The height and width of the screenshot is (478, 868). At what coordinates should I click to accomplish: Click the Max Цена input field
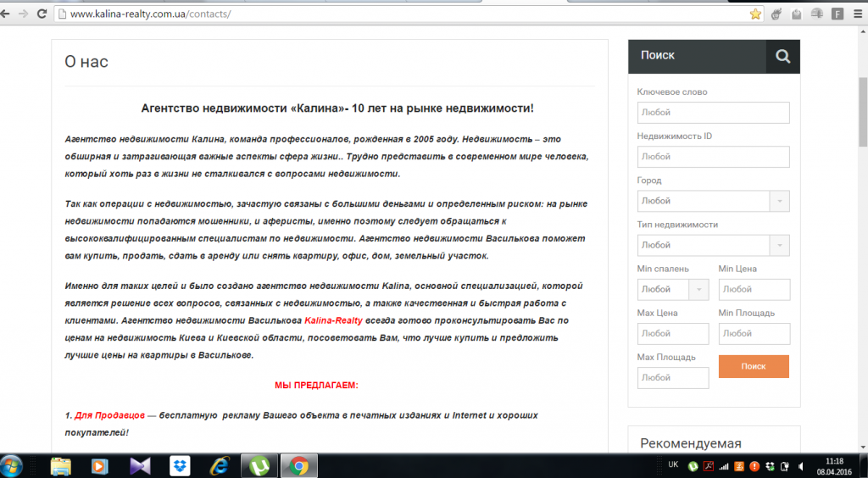point(672,334)
